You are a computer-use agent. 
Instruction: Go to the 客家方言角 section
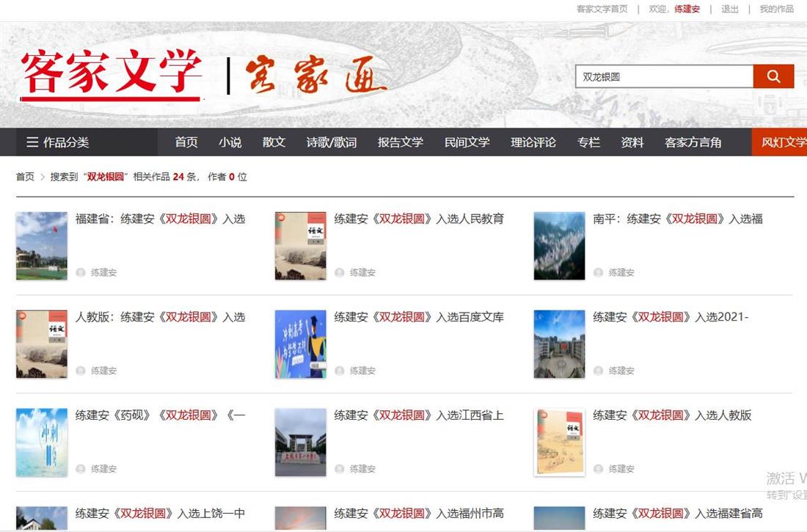click(x=693, y=142)
